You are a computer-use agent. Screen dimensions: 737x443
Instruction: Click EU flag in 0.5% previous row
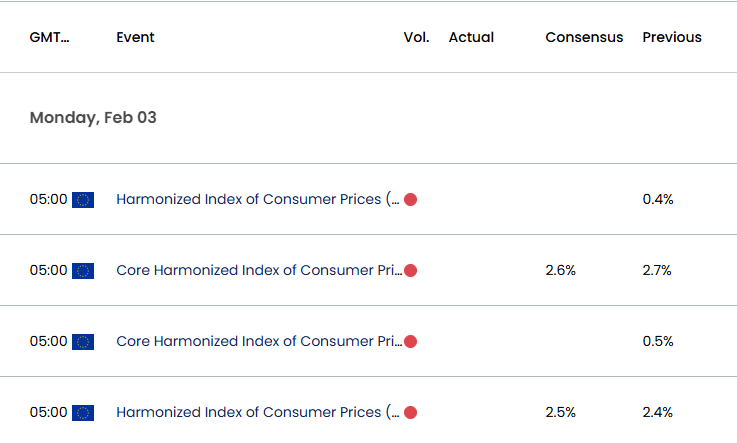(83, 342)
